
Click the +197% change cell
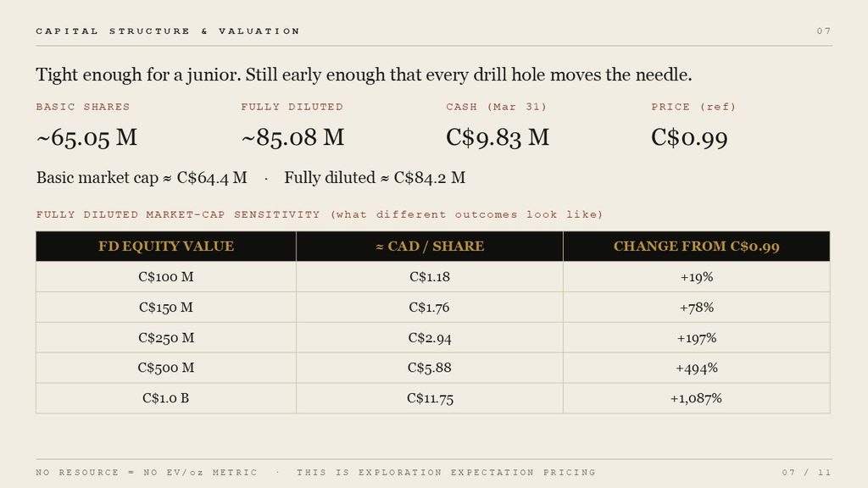[697, 337]
